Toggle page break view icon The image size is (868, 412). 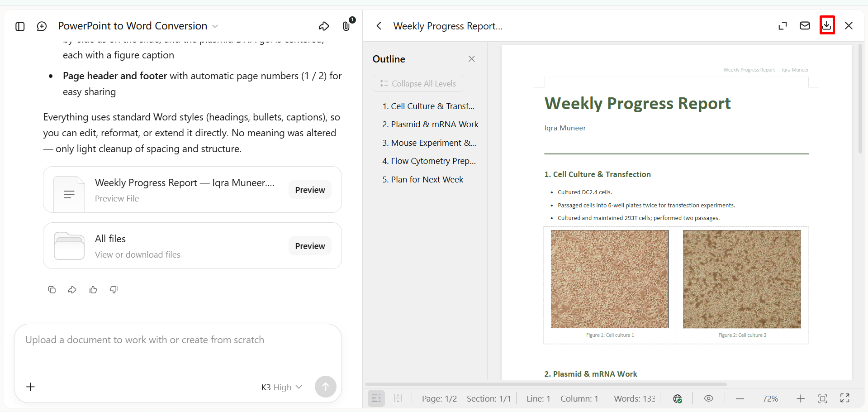[398, 398]
